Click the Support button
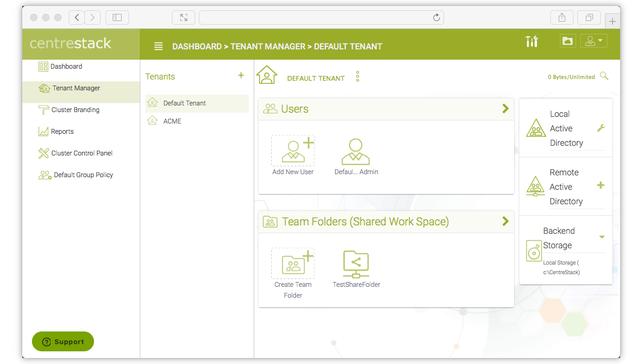 coord(63,342)
